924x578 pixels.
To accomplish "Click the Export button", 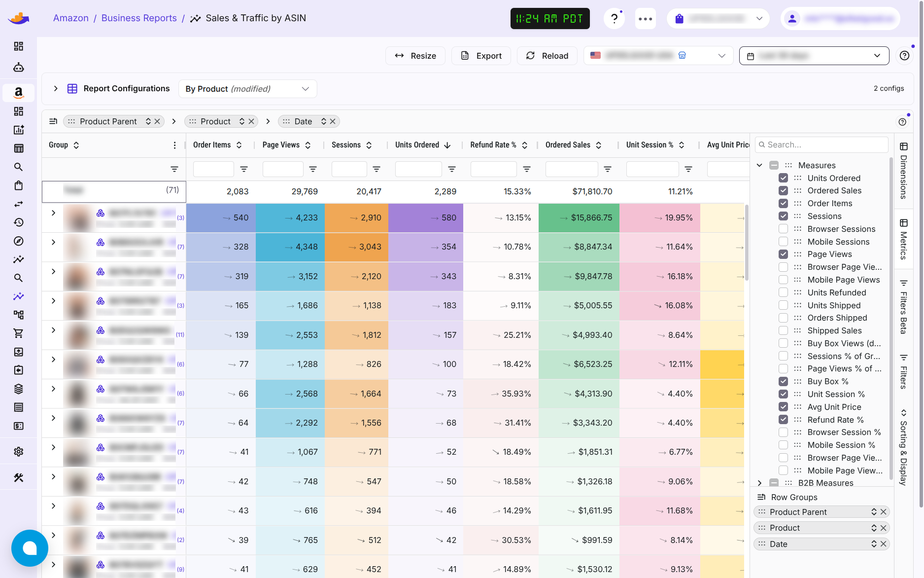I will [481, 56].
